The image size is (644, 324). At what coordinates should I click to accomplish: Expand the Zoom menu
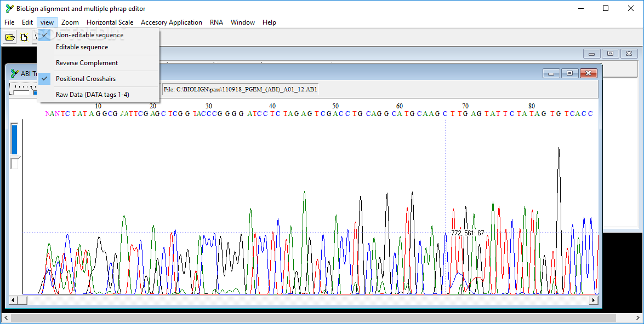(x=70, y=22)
